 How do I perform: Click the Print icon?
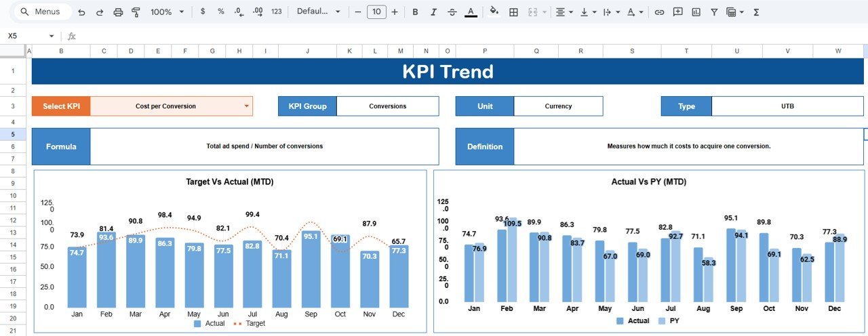[118, 12]
